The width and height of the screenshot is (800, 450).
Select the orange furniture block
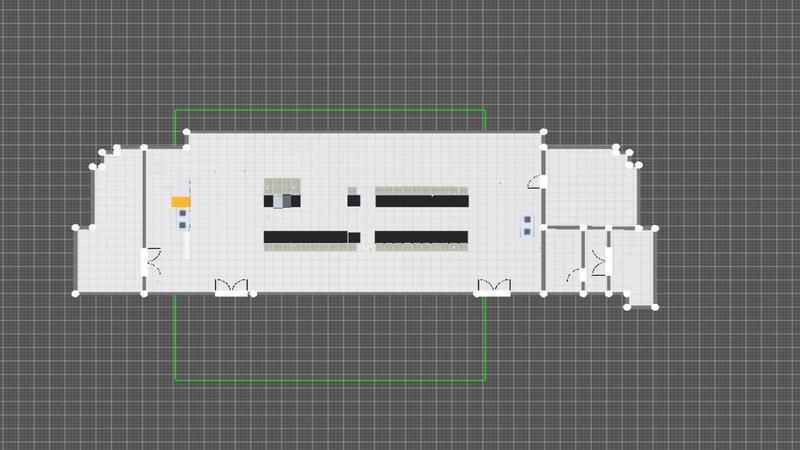[181, 202]
